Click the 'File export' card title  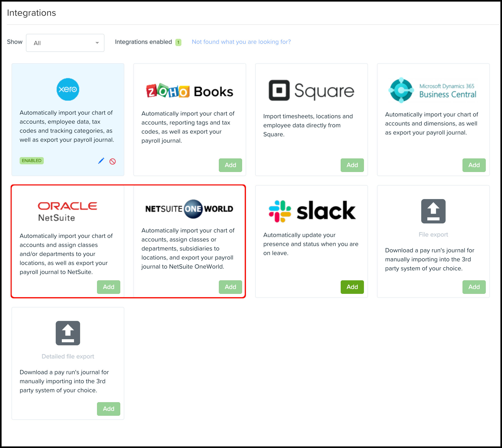(433, 234)
